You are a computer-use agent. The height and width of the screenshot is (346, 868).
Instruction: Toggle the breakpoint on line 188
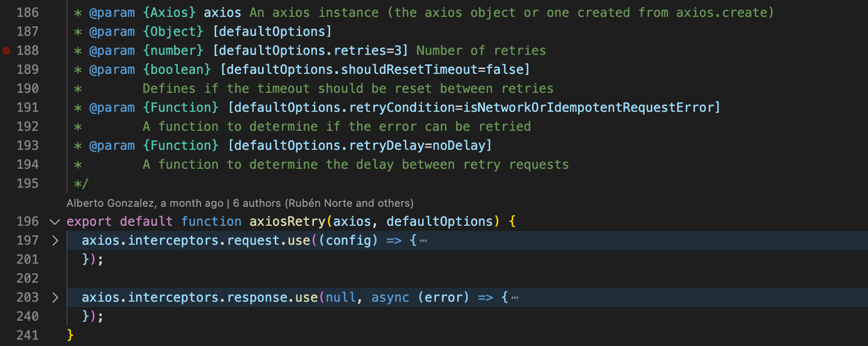7,51
